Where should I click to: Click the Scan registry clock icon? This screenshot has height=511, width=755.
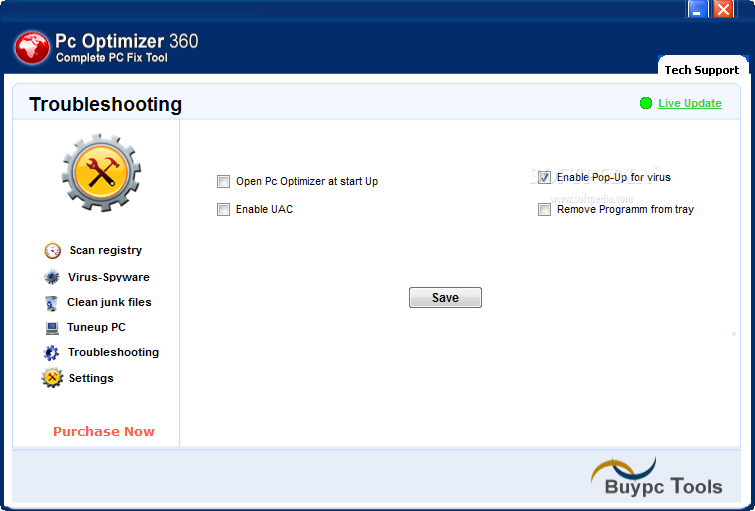[x=52, y=250]
